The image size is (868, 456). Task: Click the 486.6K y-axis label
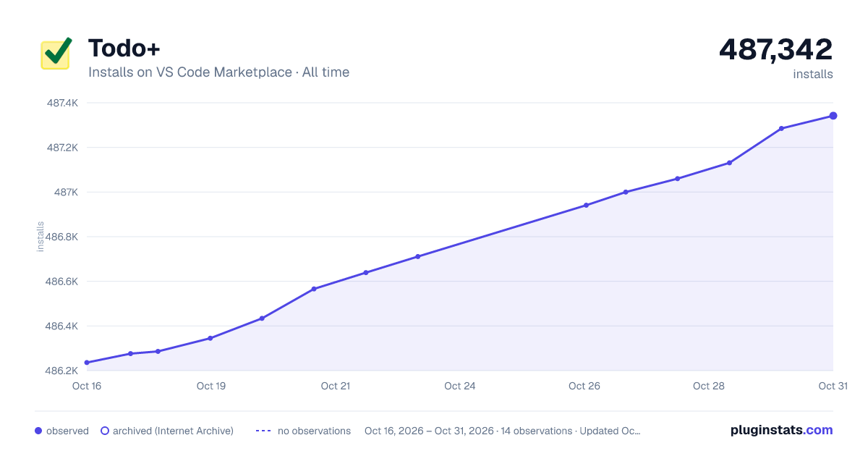click(62, 282)
